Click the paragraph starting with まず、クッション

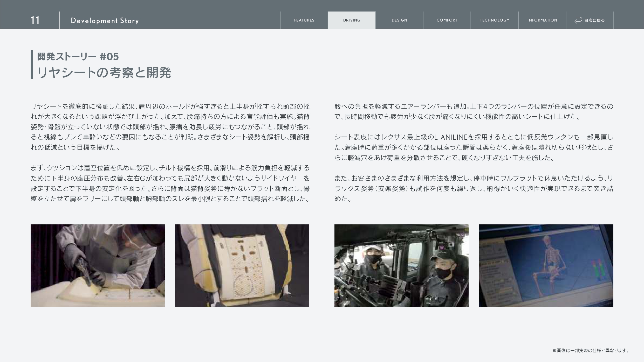[x=170, y=183]
